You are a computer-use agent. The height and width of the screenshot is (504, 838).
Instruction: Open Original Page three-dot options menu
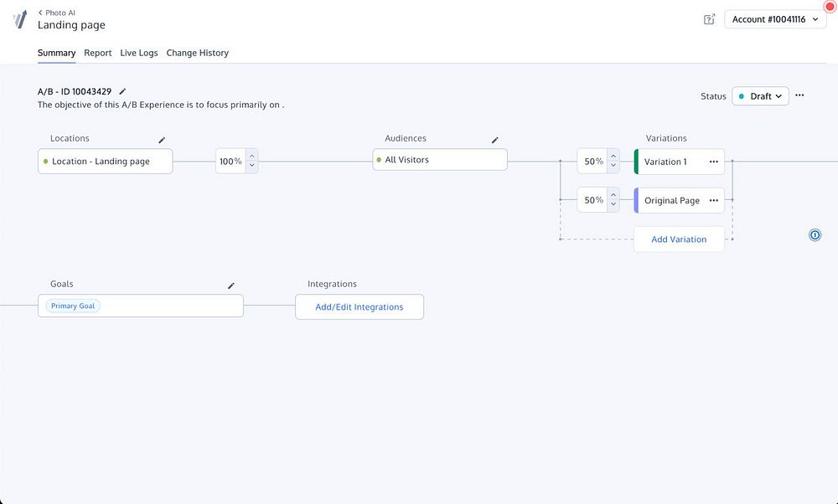[714, 201]
